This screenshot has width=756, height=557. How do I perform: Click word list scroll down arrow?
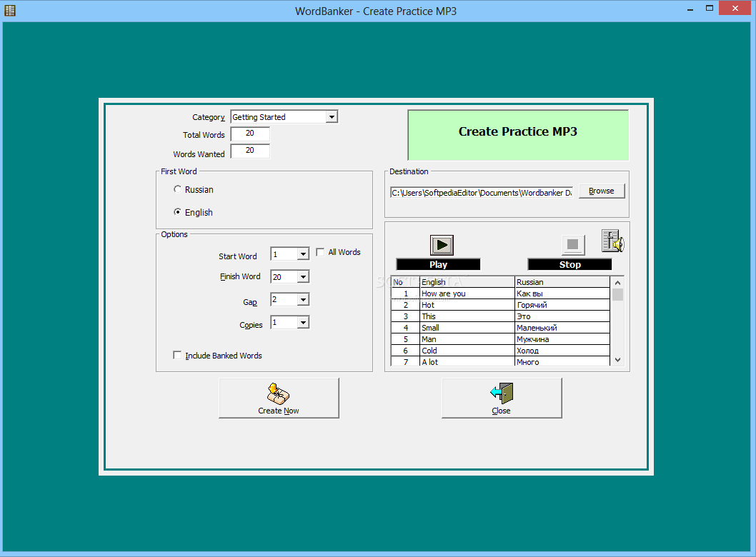(x=617, y=360)
